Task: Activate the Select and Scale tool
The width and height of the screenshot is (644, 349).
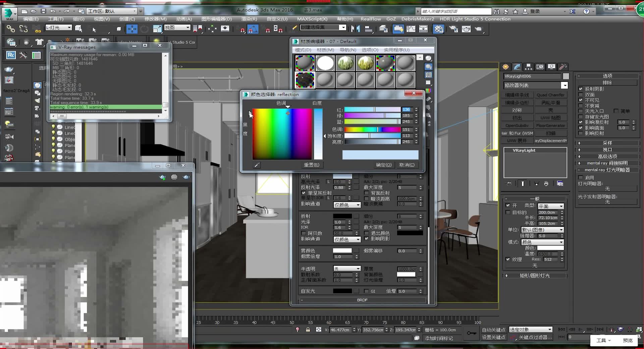Action: pyautogui.click(x=157, y=29)
